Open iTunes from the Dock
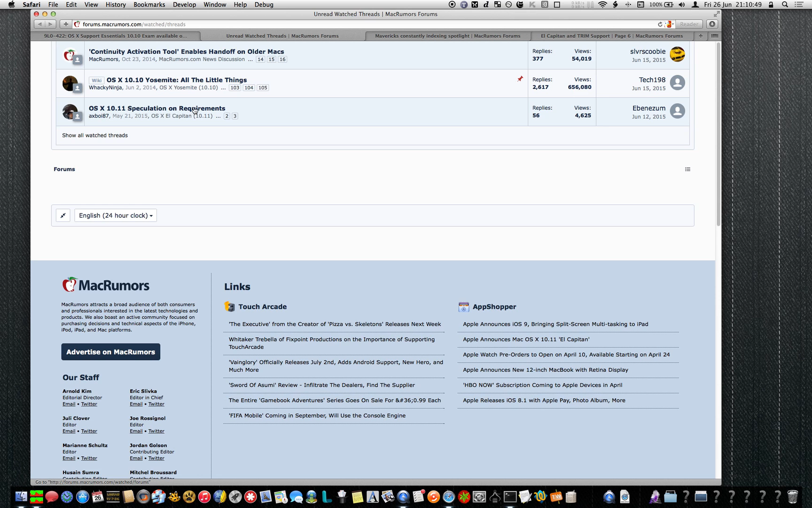This screenshot has width=812, height=508. (x=204, y=497)
